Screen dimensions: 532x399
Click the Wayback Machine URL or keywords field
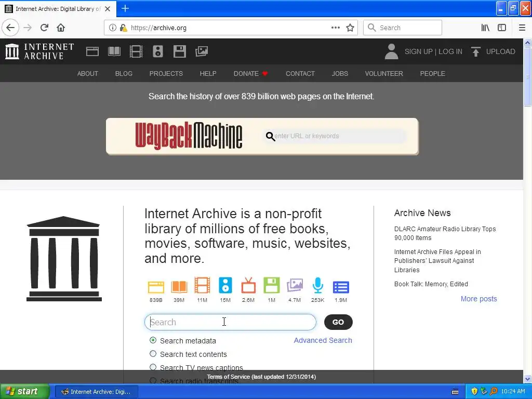[x=335, y=136]
